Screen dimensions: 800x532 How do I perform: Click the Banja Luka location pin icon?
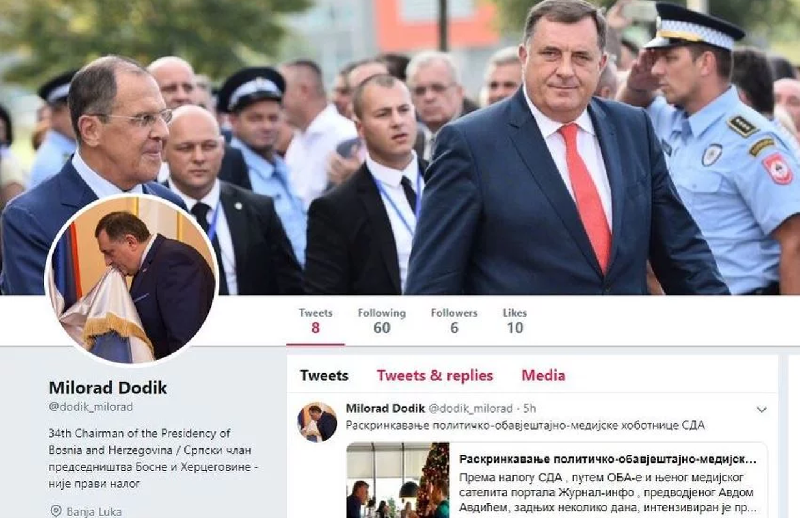(x=56, y=511)
